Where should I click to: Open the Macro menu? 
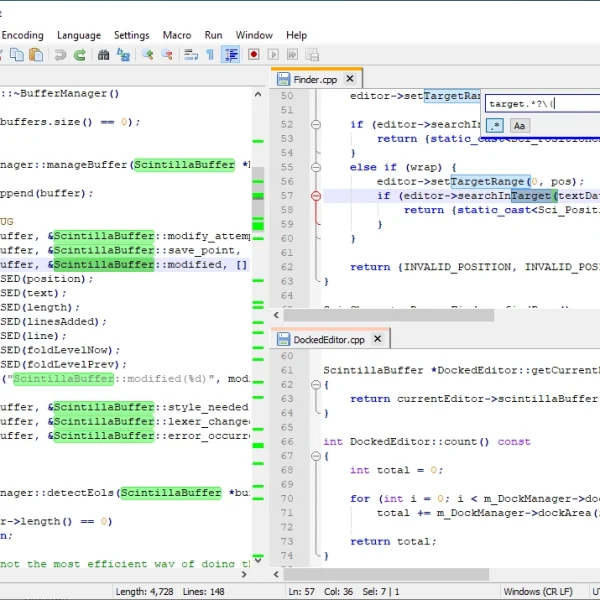[x=177, y=35]
